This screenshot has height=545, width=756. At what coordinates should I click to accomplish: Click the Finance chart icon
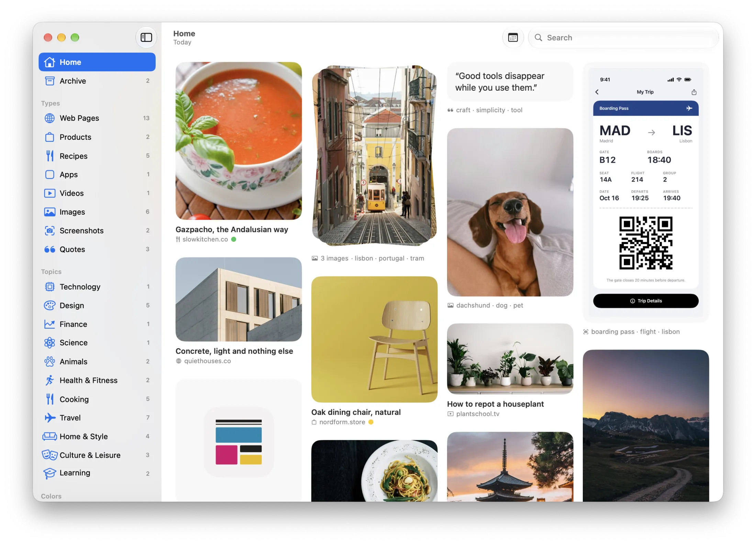(49, 324)
